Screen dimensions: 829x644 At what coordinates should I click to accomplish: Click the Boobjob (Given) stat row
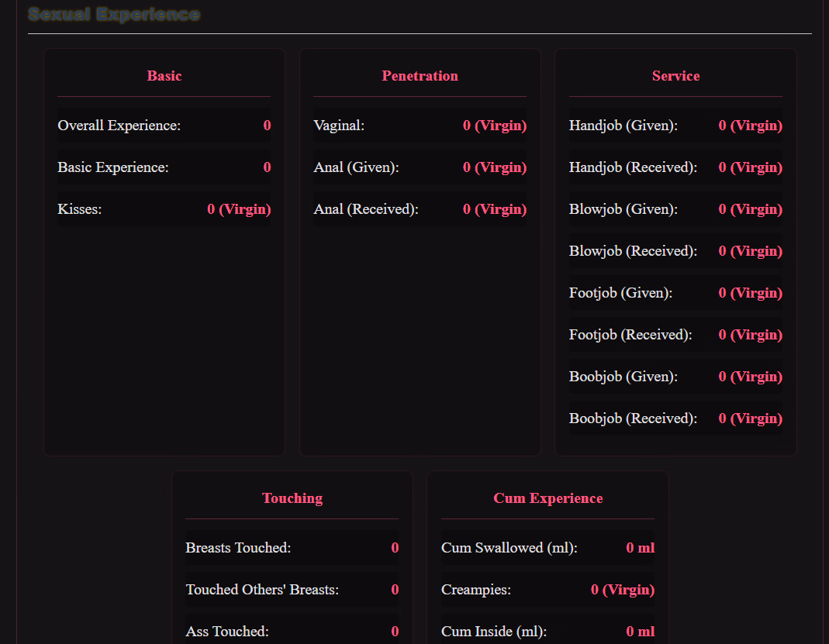click(x=675, y=377)
